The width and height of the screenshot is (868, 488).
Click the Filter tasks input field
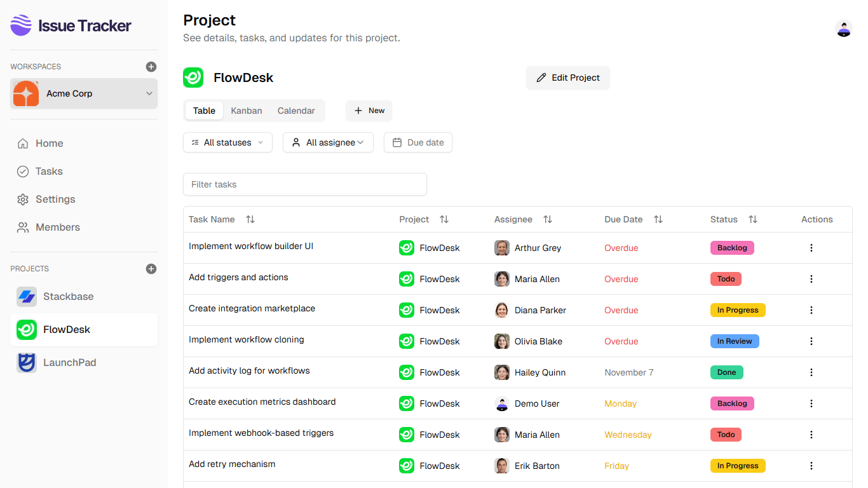click(x=304, y=184)
